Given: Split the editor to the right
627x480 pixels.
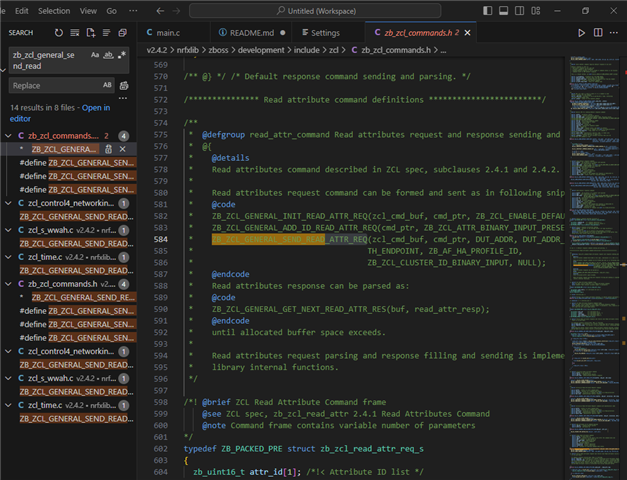Looking at the screenshot, I should click(598, 33).
